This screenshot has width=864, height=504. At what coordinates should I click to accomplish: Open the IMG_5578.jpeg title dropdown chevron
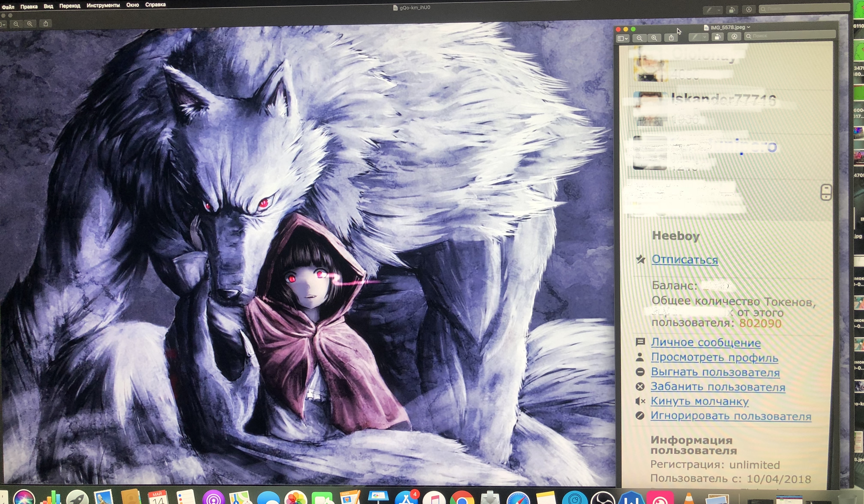coord(748,27)
